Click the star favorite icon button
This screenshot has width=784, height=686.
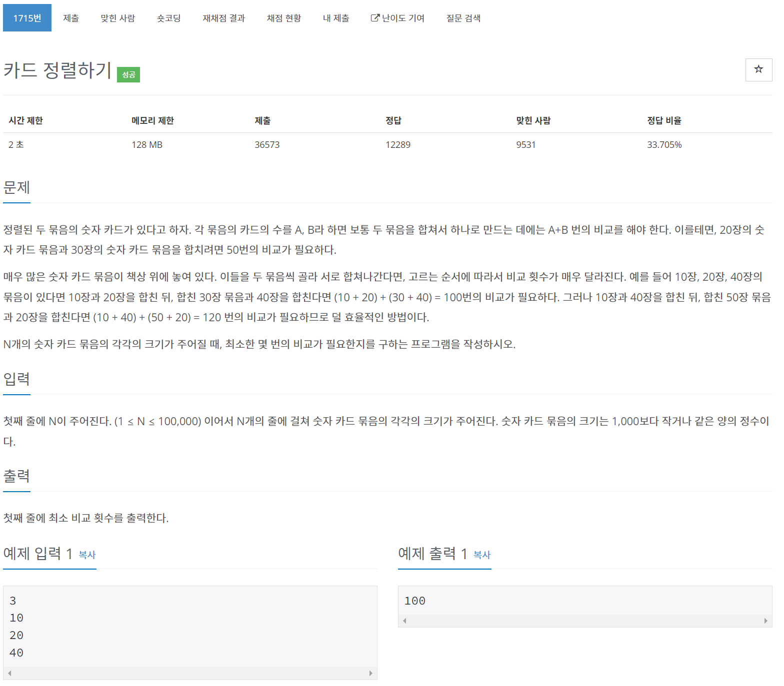[758, 69]
